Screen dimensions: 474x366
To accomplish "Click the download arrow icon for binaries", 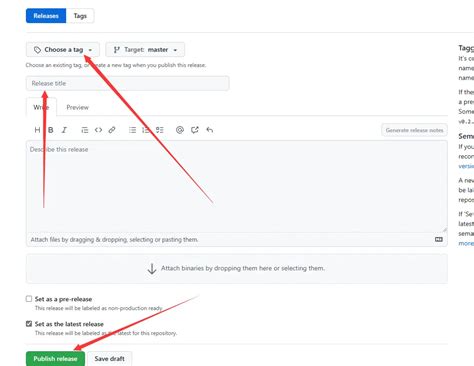I will pos(152,268).
